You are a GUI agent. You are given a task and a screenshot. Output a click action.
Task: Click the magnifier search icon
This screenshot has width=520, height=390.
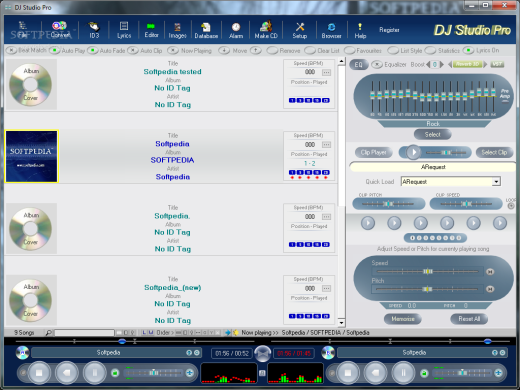point(49,332)
